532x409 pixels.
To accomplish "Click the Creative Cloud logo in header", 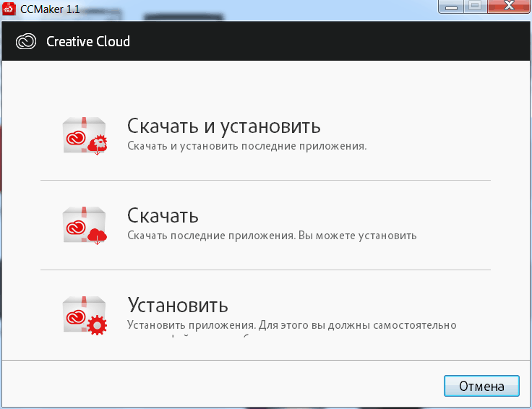I will tap(26, 41).
